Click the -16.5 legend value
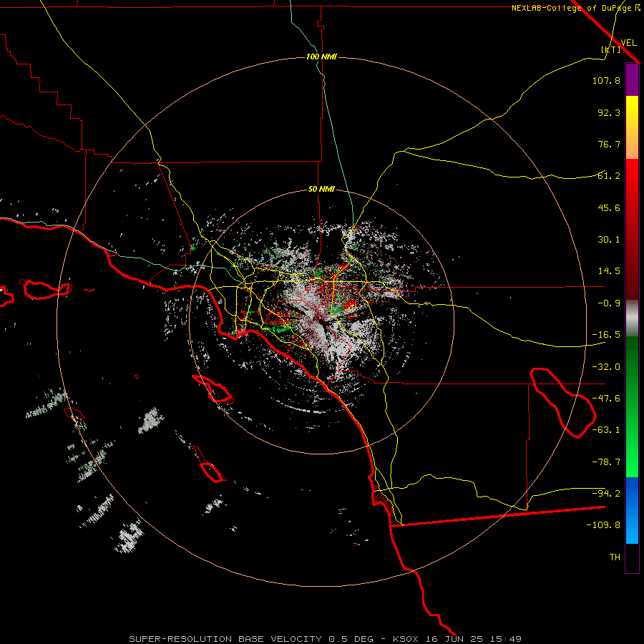 tap(606, 335)
